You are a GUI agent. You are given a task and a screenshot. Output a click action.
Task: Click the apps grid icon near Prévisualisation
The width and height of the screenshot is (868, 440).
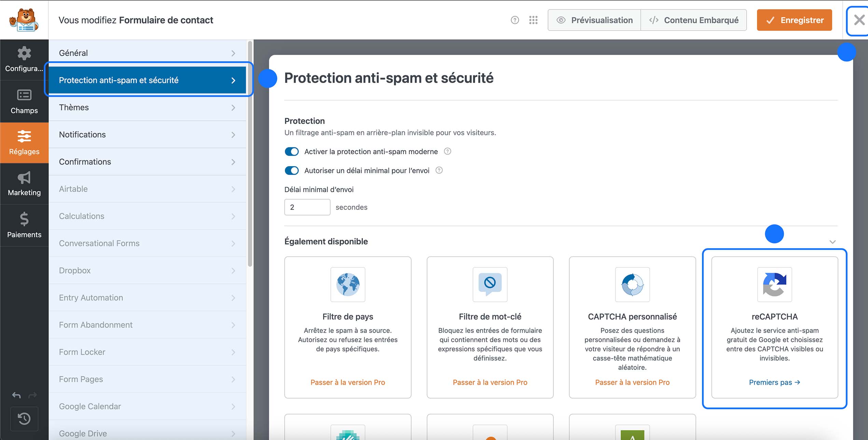[533, 20]
